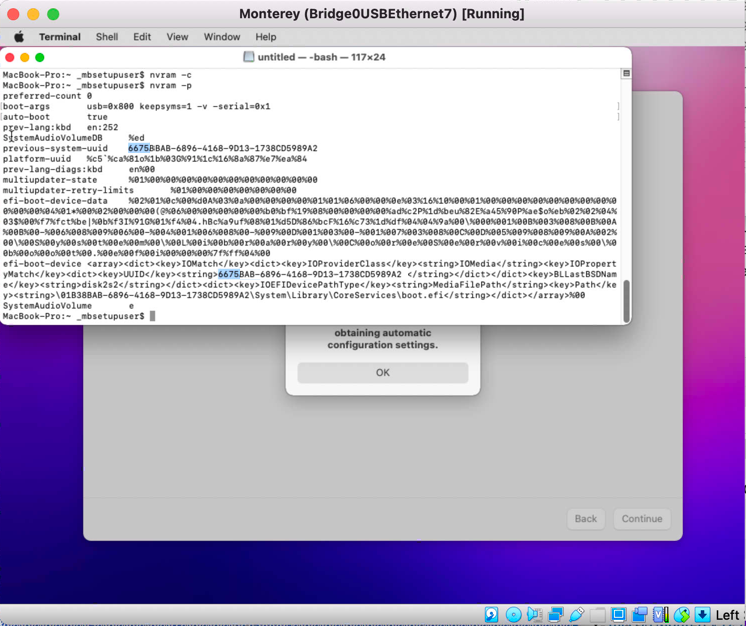746x626 pixels.
Task: Open the Edit menu
Action: pyautogui.click(x=142, y=37)
